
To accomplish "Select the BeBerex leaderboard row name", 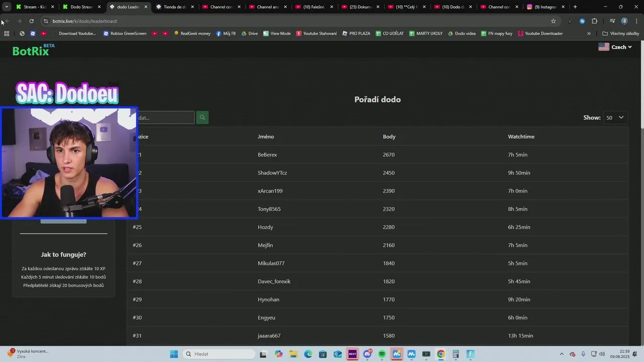I will [x=267, y=155].
